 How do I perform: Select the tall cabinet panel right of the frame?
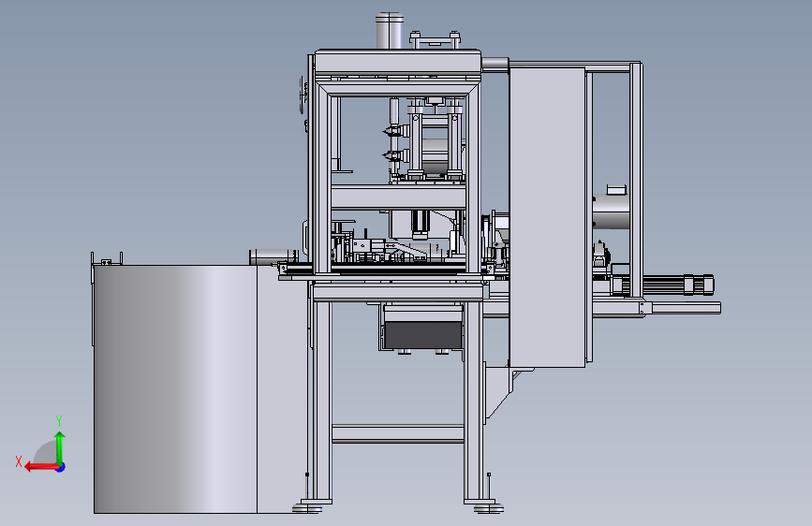(x=547, y=217)
